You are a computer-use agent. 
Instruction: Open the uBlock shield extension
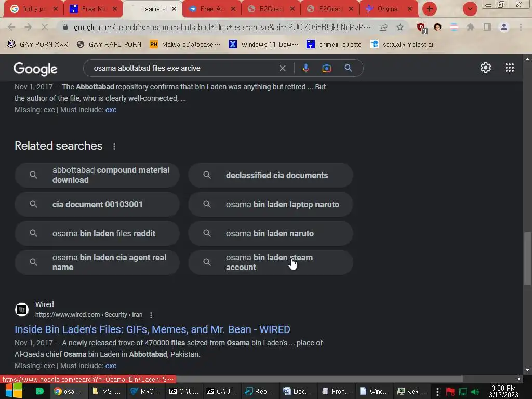point(422,28)
